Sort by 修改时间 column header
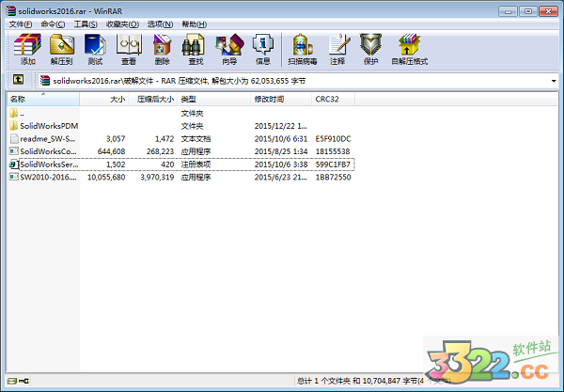564x392 pixels. [281, 100]
